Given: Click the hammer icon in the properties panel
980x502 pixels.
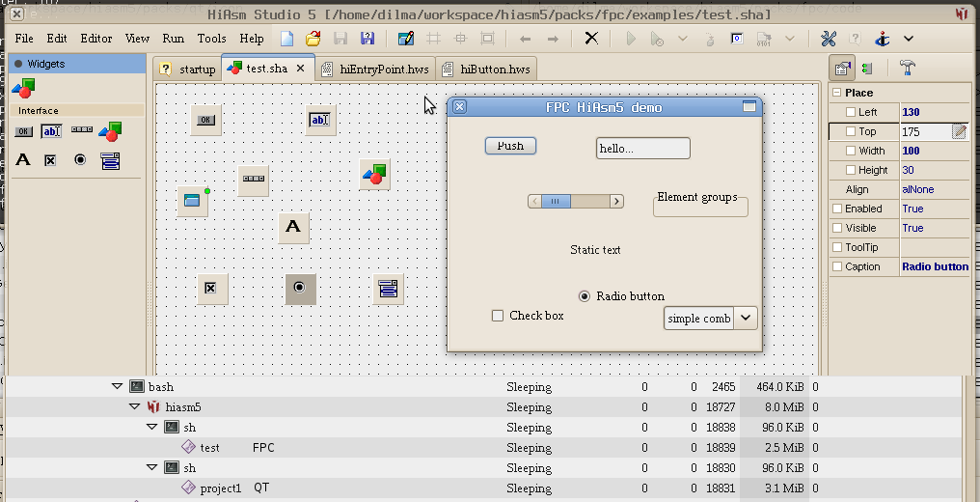Looking at the screenshot, I should (x=907, y=68).
